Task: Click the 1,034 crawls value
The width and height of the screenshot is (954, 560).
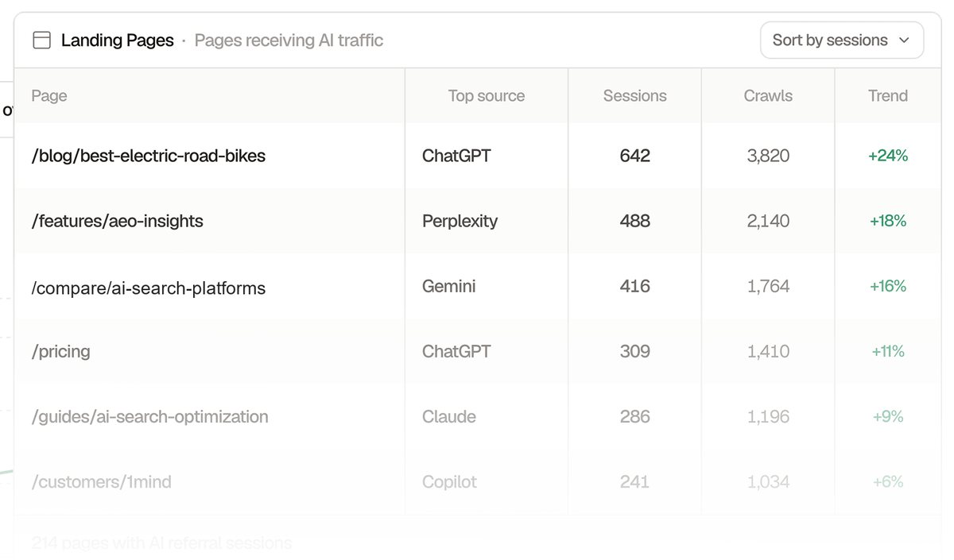Action: [768, 481]
